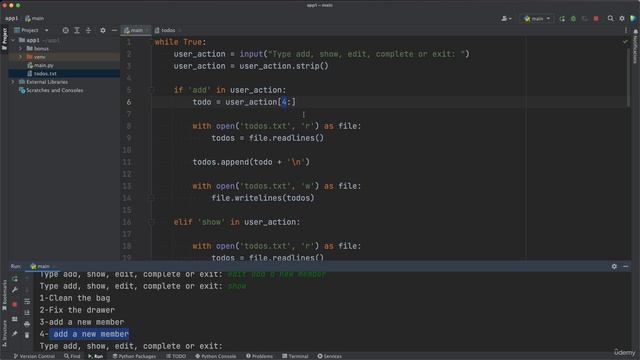Click console input prompt at bottom line
The width and height of the screenshot is (640, 360).
131,346
